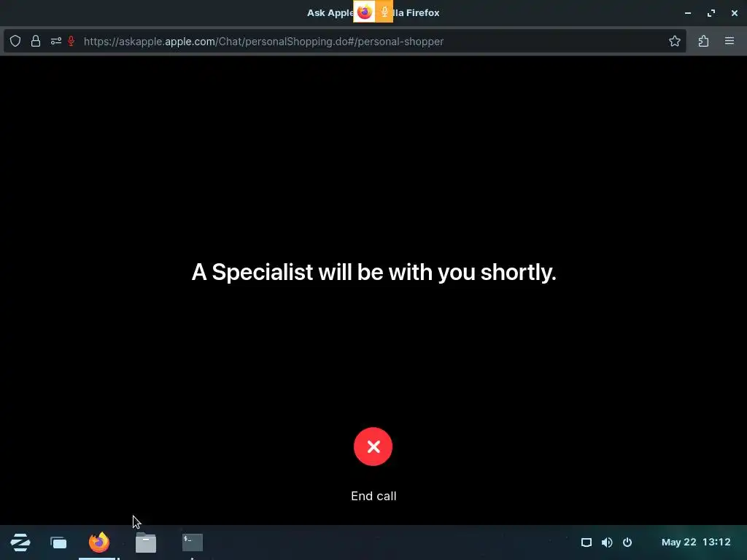Click the red microphone sharing indicator in address bar
This screenshot has height=560, width=747.
click(x=71, y=42)
